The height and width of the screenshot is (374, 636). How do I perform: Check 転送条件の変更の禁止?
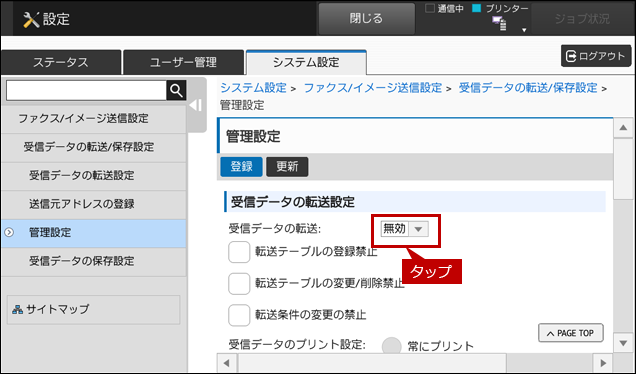[x=239, y=315]
